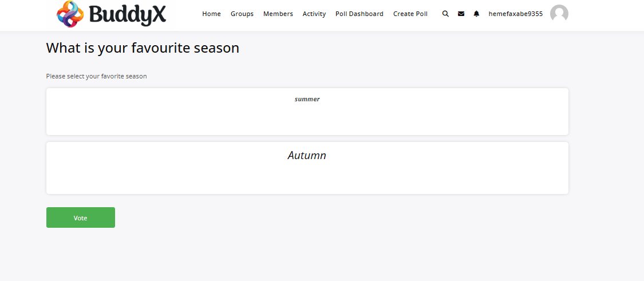Screen dimensions: 644x281
Task: Click the 'Please select your favorite season' text
Action: [x=96, y=76]
